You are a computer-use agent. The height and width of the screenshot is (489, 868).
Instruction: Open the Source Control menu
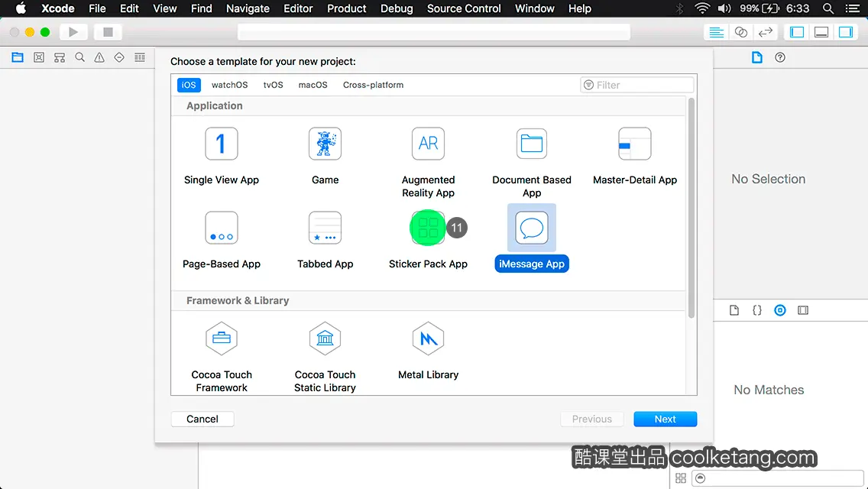click(x=464, y=8)
